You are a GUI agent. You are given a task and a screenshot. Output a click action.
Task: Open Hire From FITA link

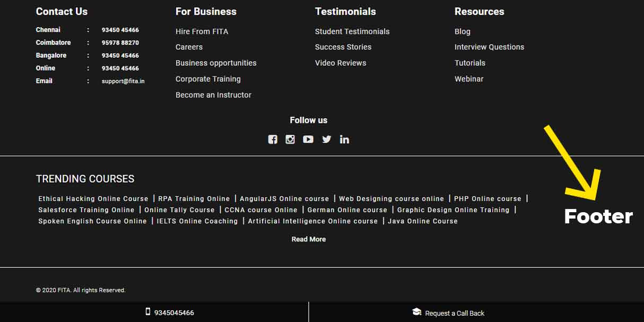tap(202, 31)
